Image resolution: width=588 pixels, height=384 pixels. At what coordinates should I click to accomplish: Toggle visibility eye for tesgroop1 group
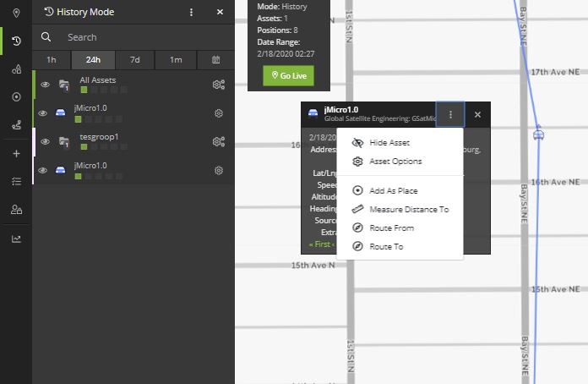[x=44, y=141]
